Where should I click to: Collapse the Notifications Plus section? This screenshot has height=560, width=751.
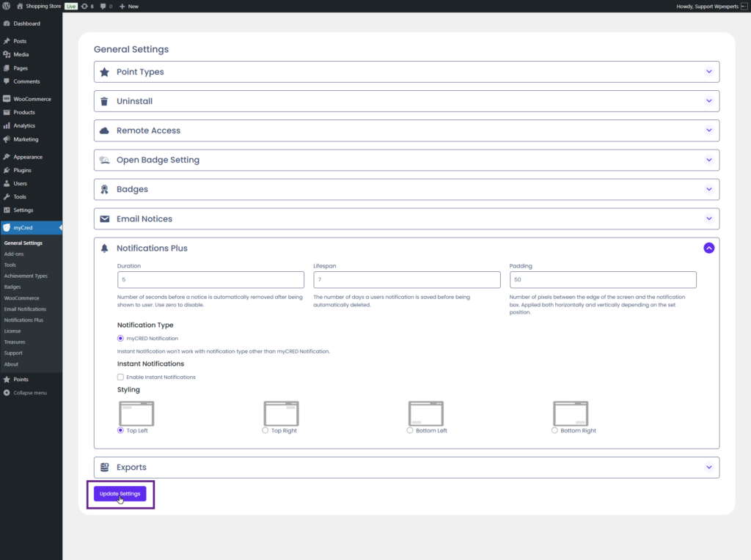708,248
